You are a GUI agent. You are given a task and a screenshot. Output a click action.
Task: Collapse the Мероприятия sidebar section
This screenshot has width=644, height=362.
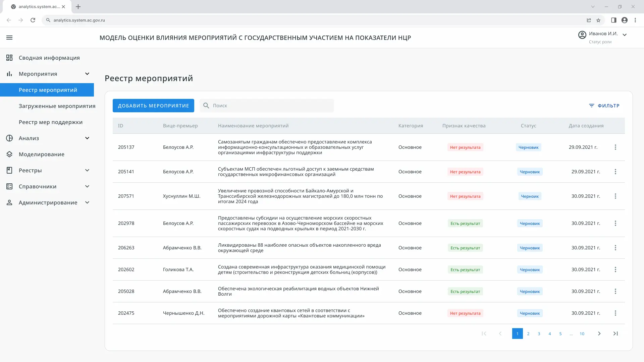point(87,74)
